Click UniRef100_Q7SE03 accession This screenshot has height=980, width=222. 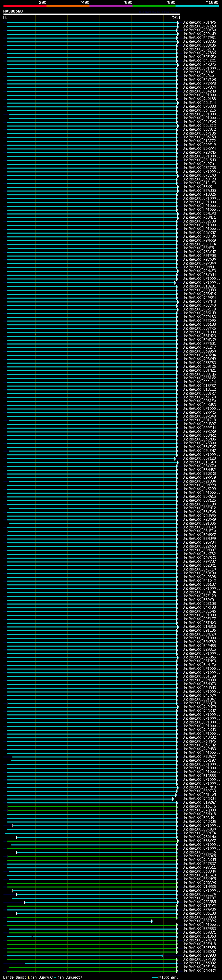coord(199,175)
